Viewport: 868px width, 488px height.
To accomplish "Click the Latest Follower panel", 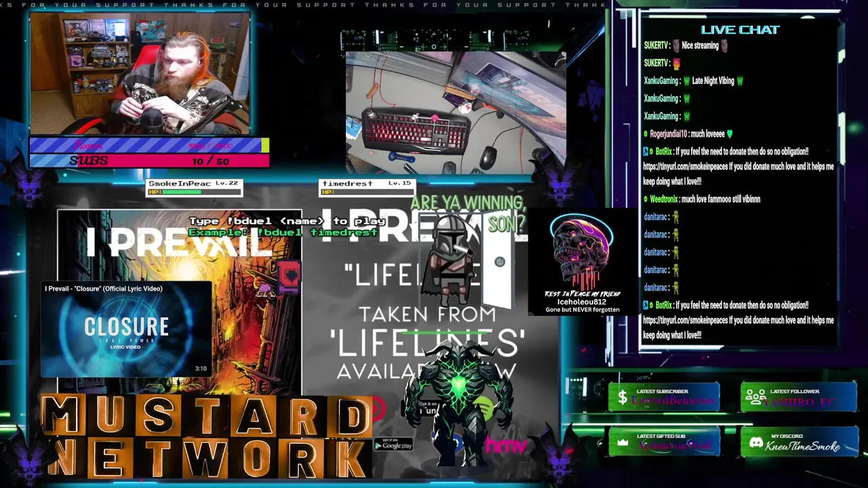I will (x=799, y=398).
